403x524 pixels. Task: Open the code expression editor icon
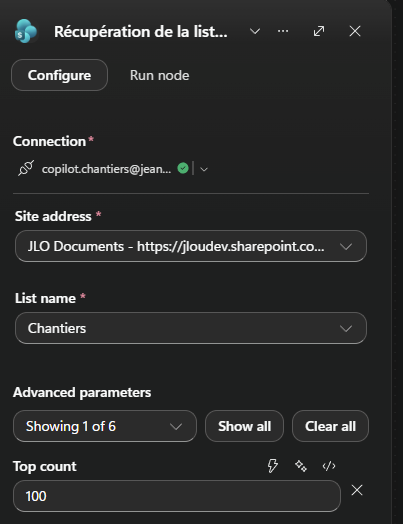point(329,466)
